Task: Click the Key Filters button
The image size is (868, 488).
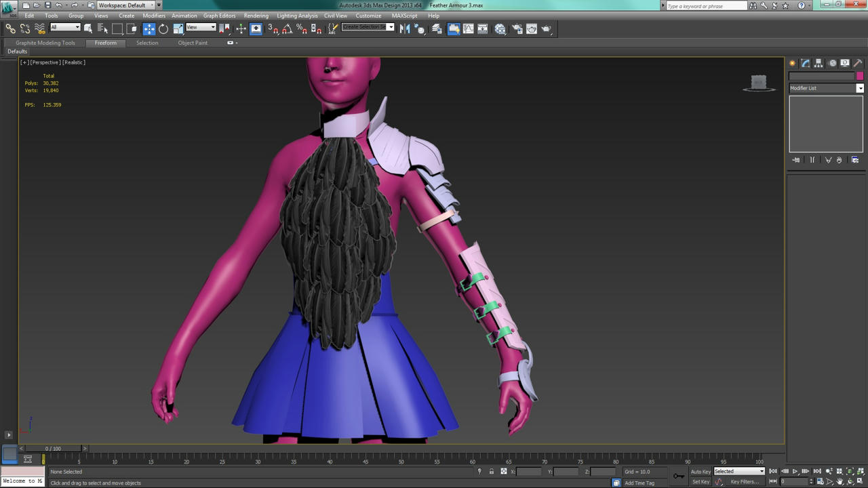Action: (745, 482)
